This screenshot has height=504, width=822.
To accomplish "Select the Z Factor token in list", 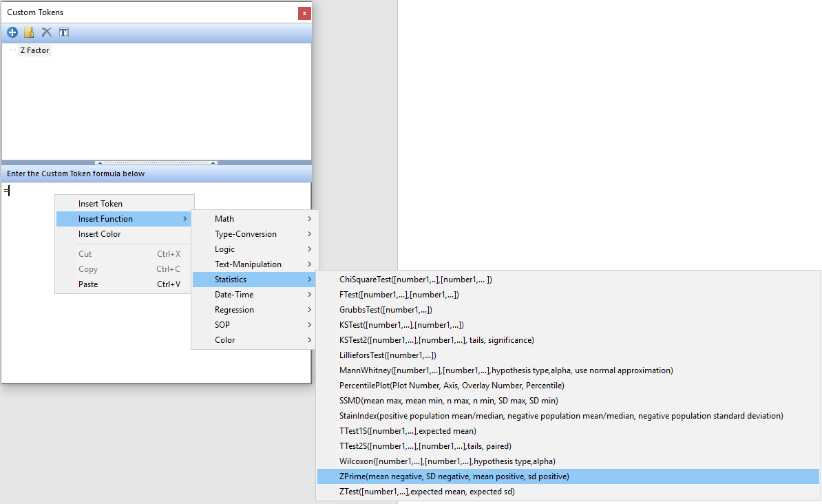I will (x=34, y=50).
